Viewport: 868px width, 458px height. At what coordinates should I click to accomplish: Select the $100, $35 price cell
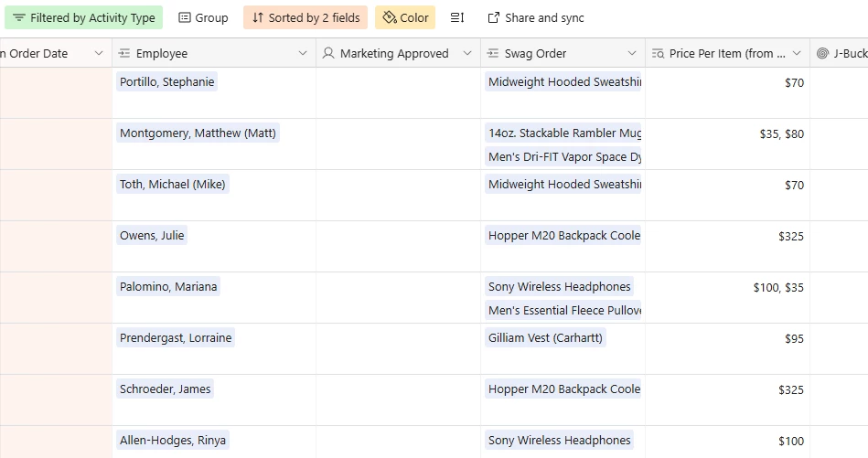(x=727, y=298)
